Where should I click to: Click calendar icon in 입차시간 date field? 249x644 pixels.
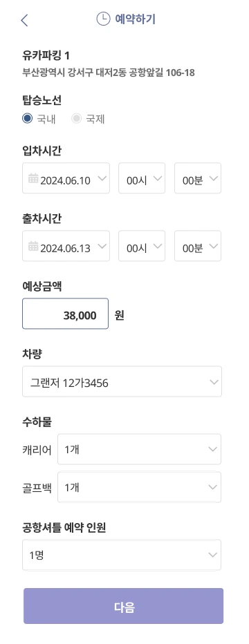click(33, 179)
